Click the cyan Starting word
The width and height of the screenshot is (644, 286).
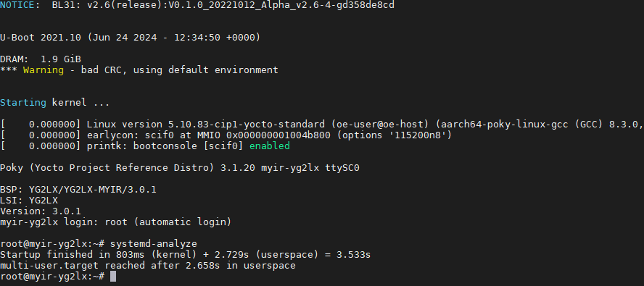tap(23, 102)
